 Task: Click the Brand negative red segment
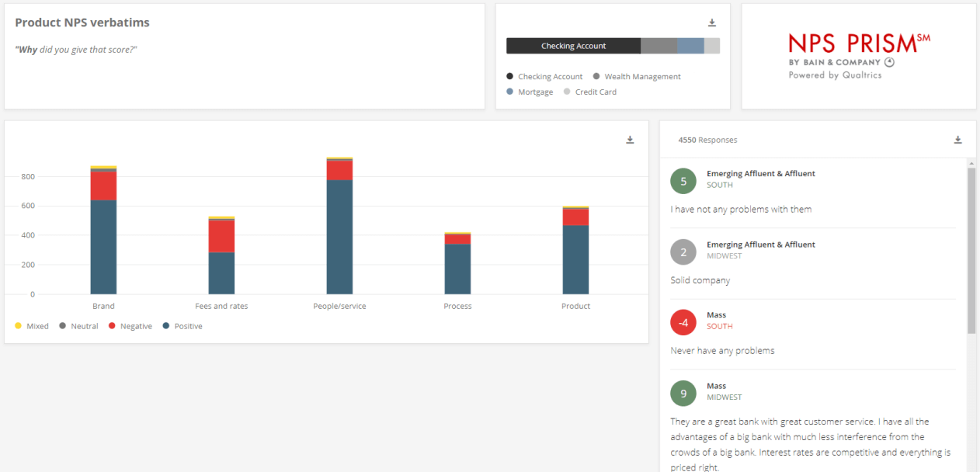(x=103, y=186)
